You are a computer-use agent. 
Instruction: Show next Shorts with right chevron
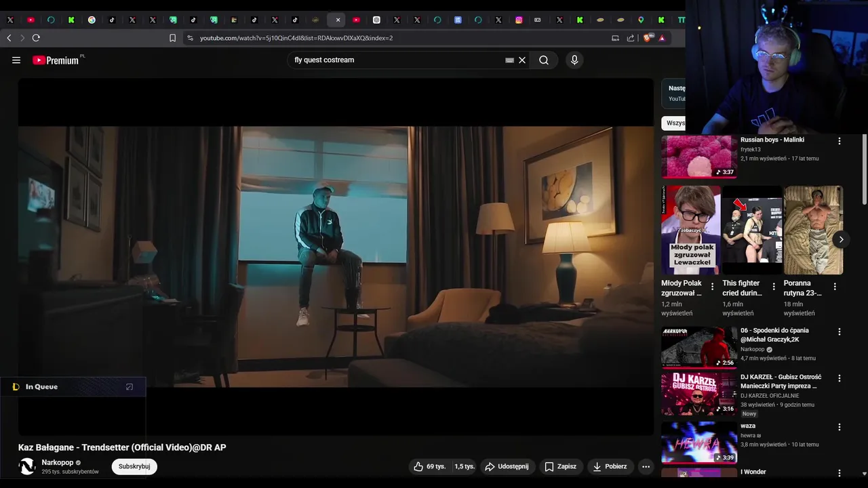pyautogui.click(x=841, y=239)
